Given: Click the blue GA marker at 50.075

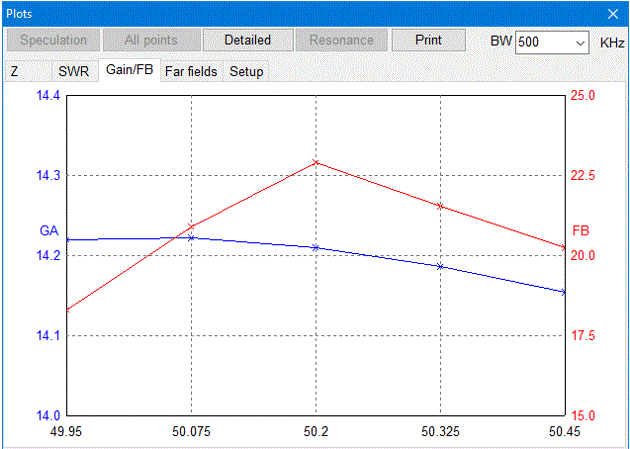Looking at the screenshot, I should click(x=191, y=238).
